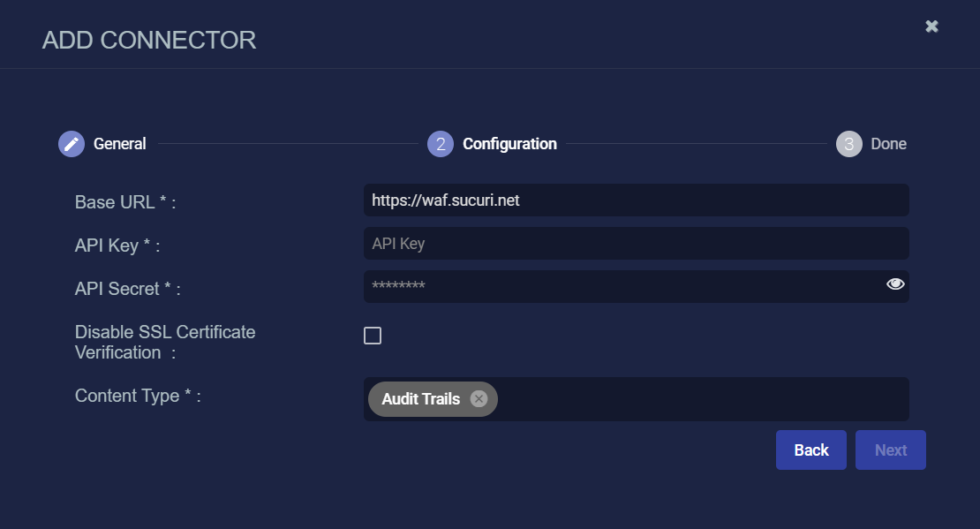Focus the Base URL input field
This screenshot has height=529, width=980.
637,200
